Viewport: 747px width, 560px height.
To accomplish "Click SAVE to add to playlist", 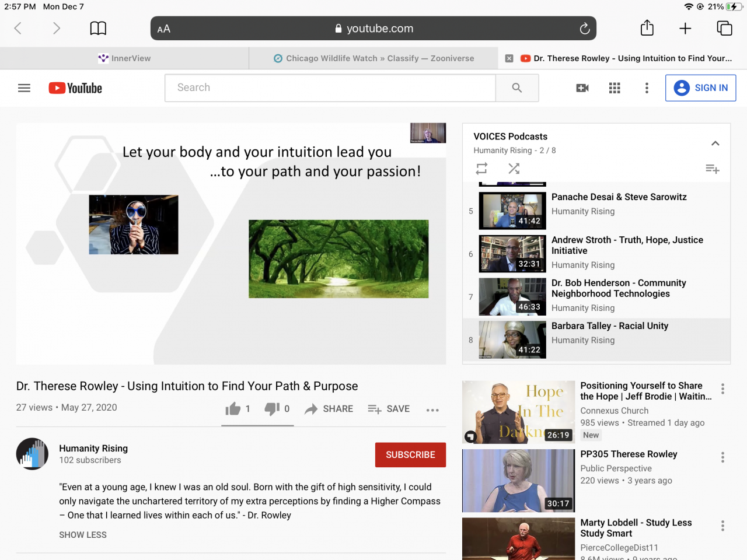I will 389,409.
